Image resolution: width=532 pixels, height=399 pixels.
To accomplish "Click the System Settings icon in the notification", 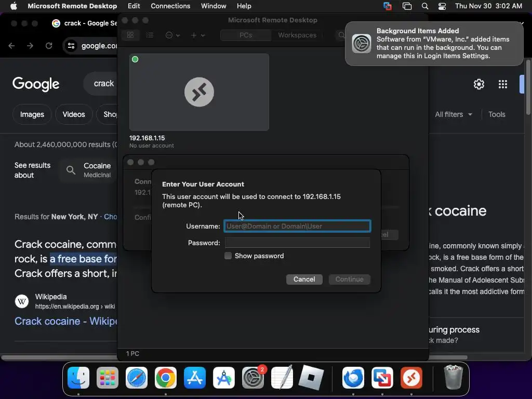I will tap(362, 44).
